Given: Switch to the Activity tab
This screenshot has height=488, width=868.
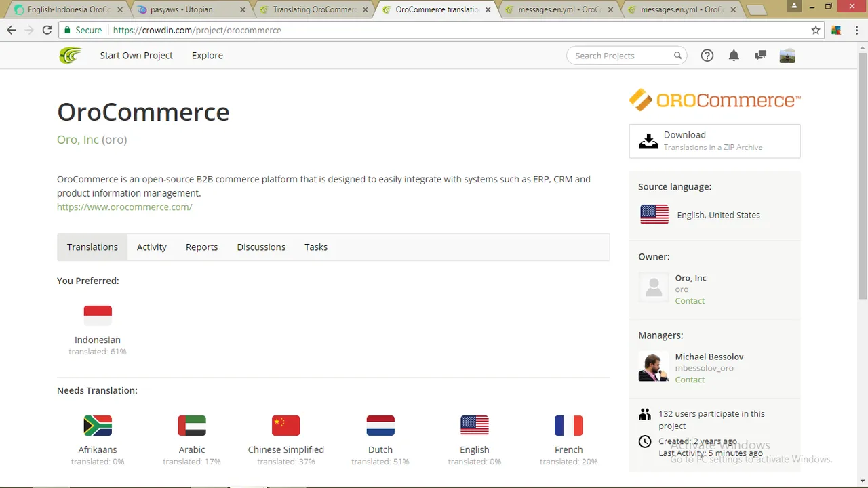Looking at the screenshot, I should [152, 247].
